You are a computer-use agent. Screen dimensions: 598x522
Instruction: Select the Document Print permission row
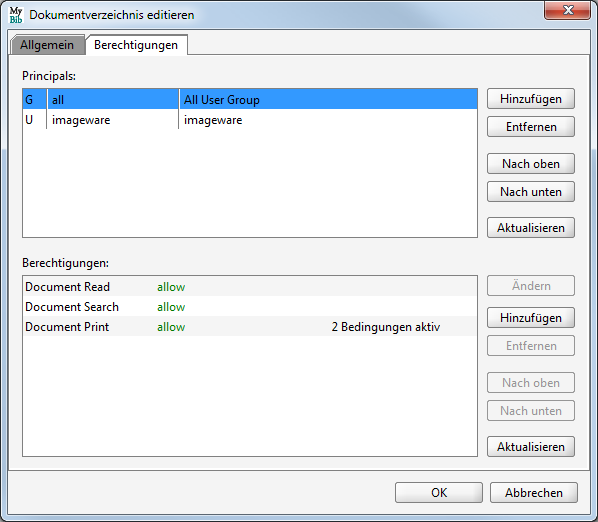pos(250,327)
